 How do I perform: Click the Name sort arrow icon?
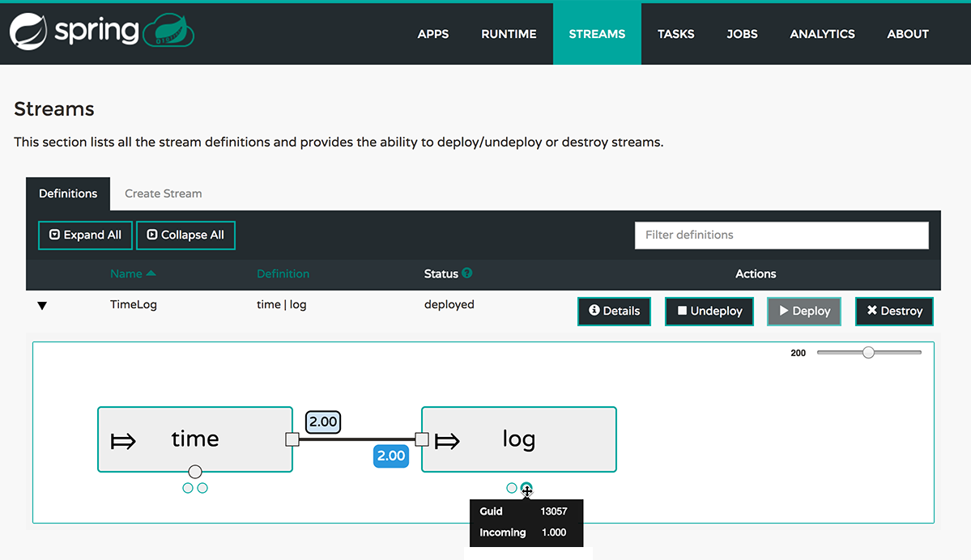point(151,273)
